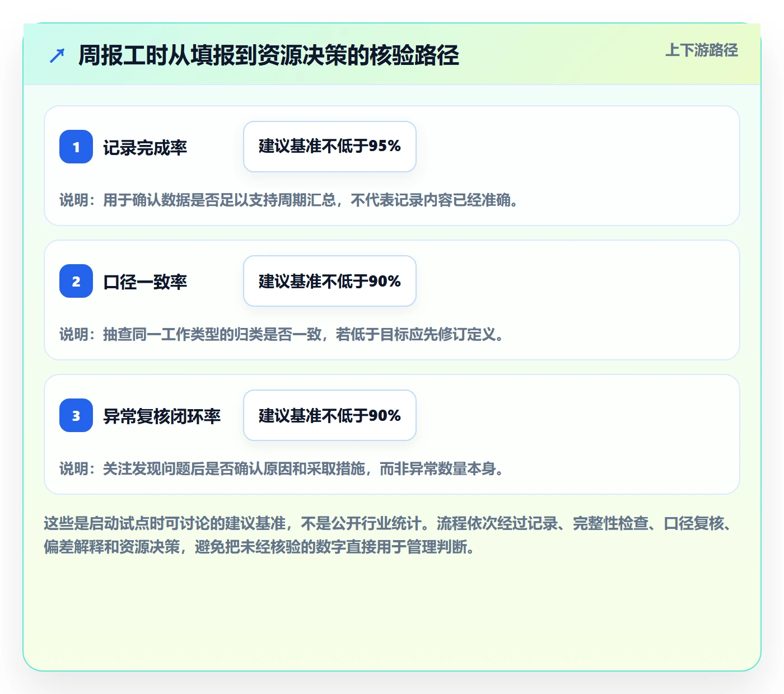Click the number 1 badge for 记录完成率
This screenshot has width=784, height=694.
[x=76, y=147]
